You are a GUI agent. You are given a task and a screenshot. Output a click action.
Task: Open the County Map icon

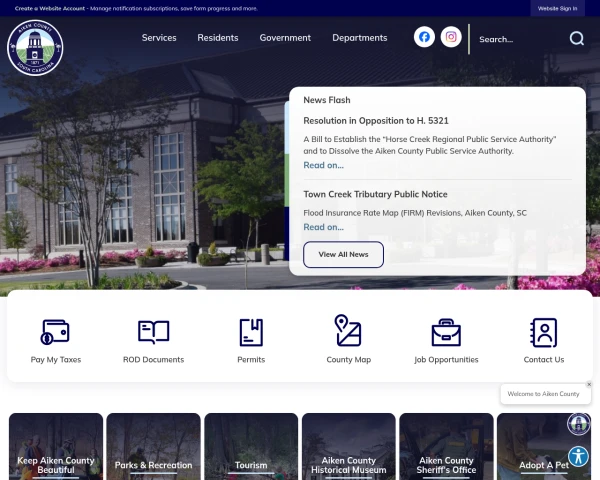(x=348, y=331)
